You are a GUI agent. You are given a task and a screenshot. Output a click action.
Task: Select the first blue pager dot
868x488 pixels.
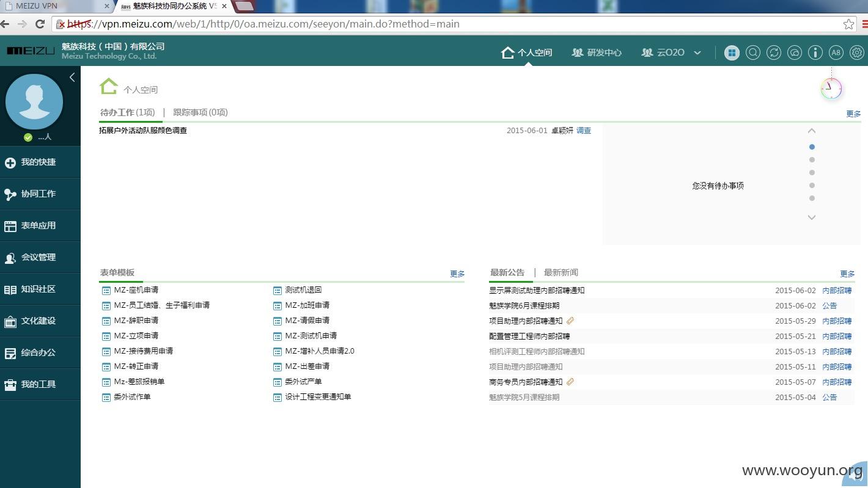click(x=812, y=147)
